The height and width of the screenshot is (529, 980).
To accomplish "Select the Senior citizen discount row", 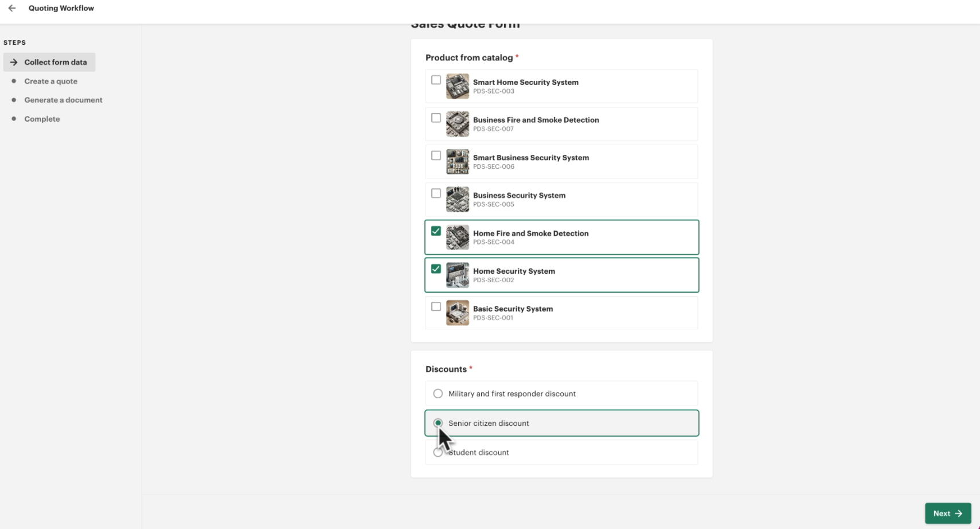I will click(561, 423).
